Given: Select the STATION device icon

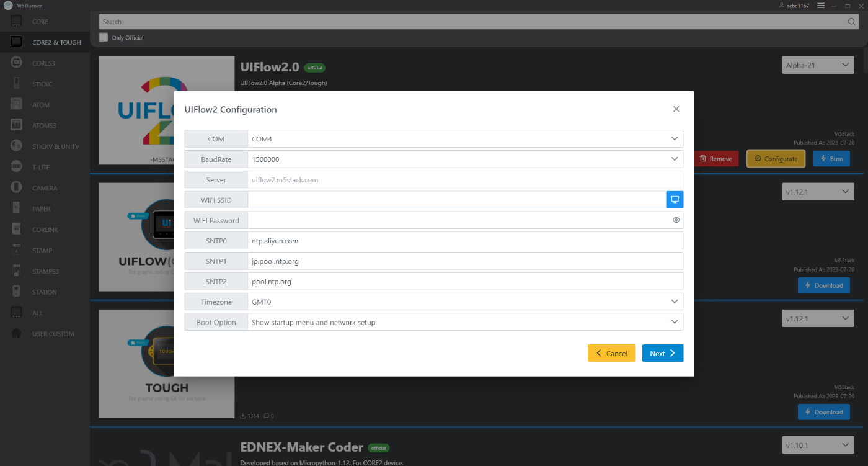Looking at the screenshot, I should tap(15, 292).
